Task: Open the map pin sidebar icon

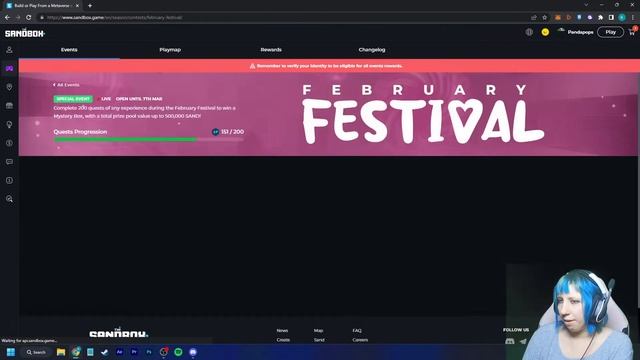Action: coord(9,87)
